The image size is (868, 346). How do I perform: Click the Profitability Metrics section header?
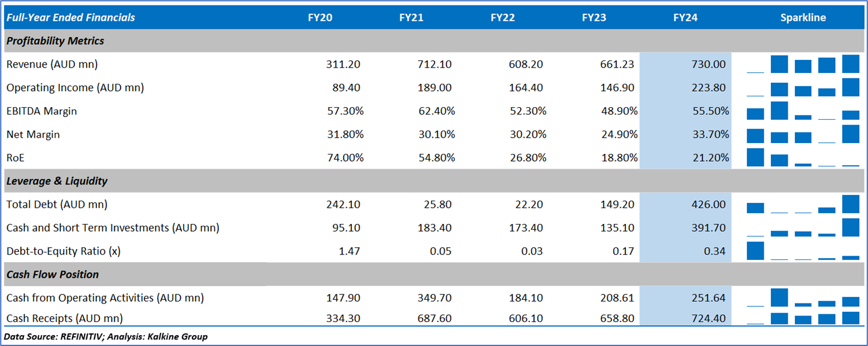(x=55, y=41)
